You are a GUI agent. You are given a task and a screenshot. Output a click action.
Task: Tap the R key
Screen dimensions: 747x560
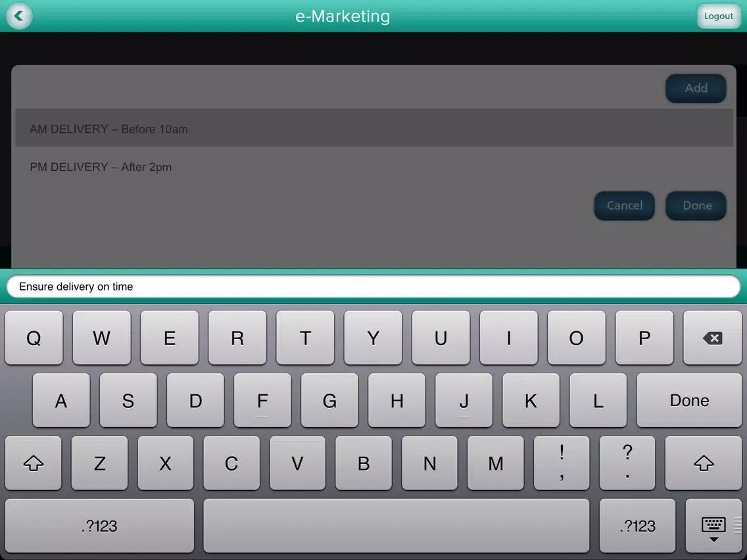[237, 338]
